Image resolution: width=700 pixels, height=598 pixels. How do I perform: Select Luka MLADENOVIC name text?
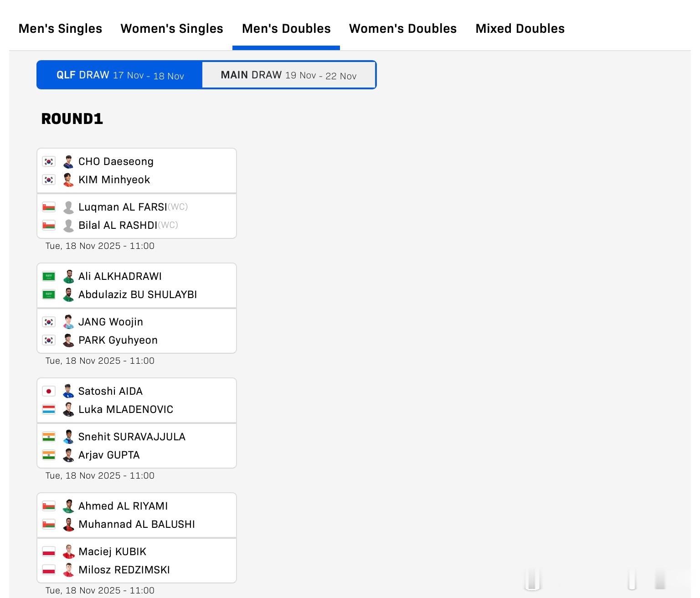126,409
